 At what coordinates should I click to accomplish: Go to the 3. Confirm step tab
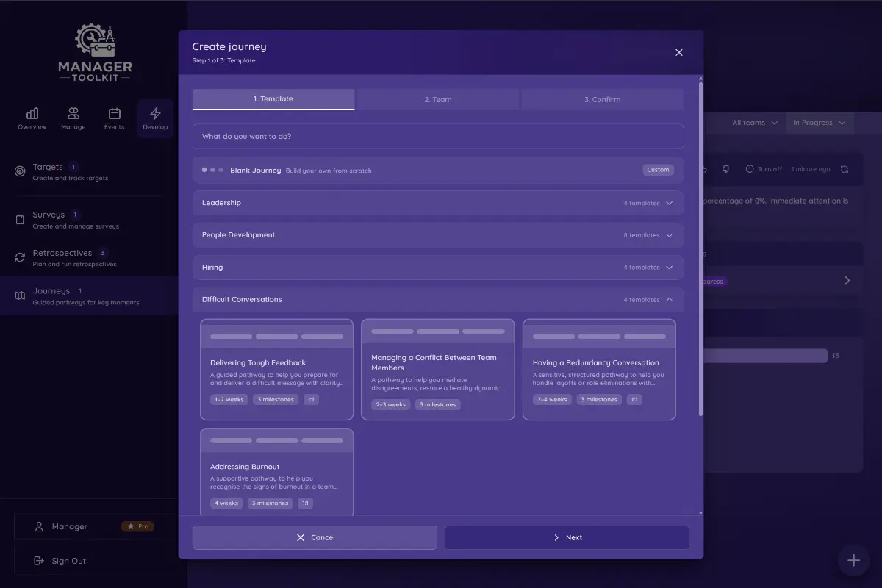tap(603, 98)
